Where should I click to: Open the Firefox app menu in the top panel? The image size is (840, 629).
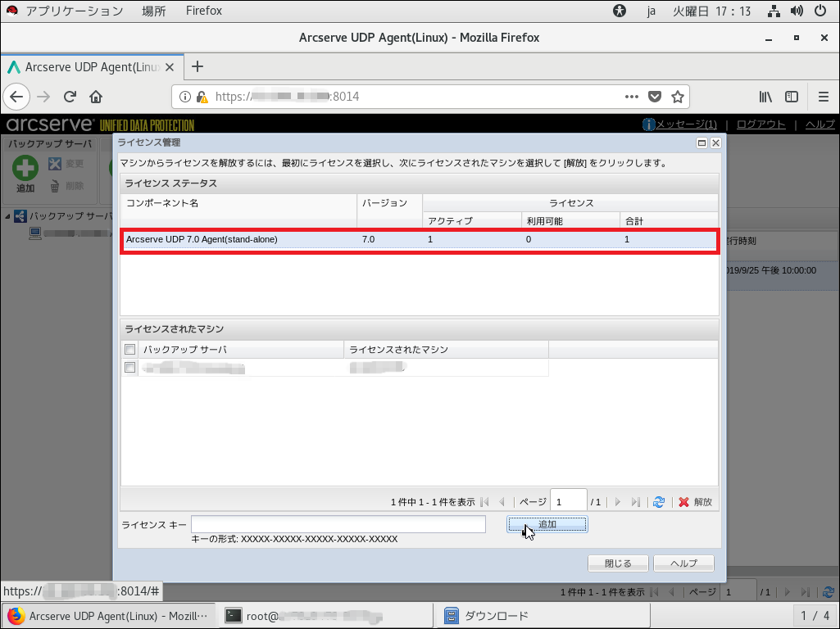[203, 11]
